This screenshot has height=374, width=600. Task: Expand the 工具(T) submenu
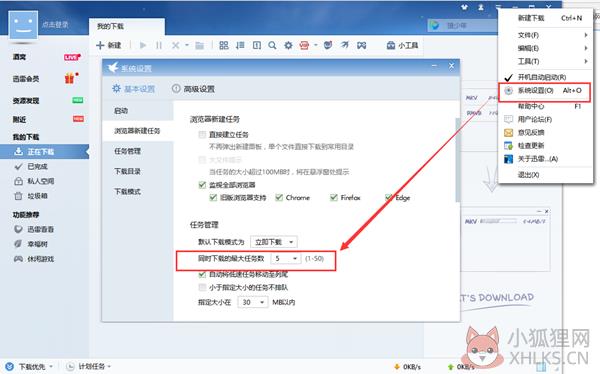point(546,61)
